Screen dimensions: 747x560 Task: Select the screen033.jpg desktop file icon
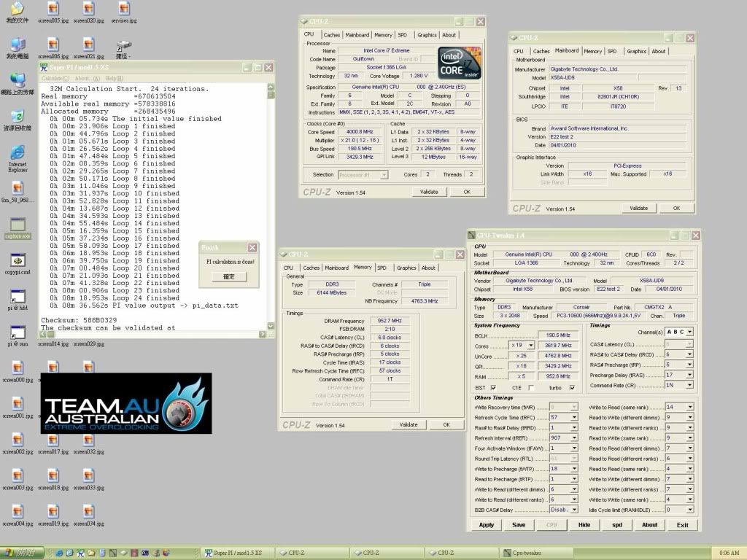(x=88, y=480)
